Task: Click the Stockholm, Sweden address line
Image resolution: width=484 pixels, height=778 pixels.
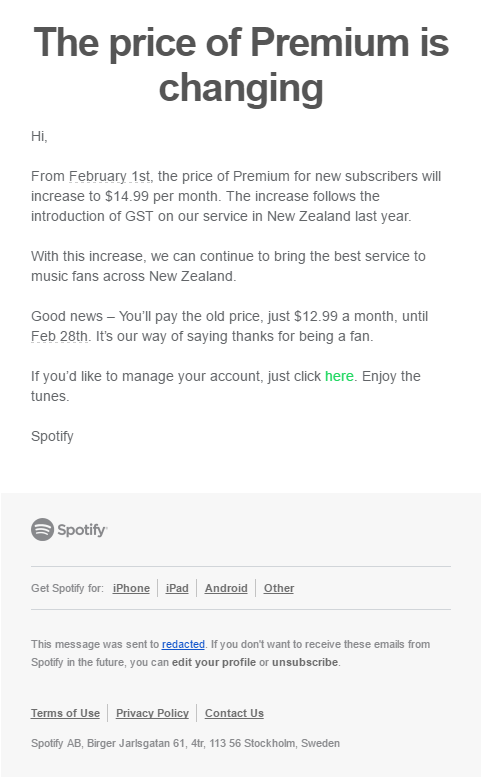Action: [x=185, y=743]
